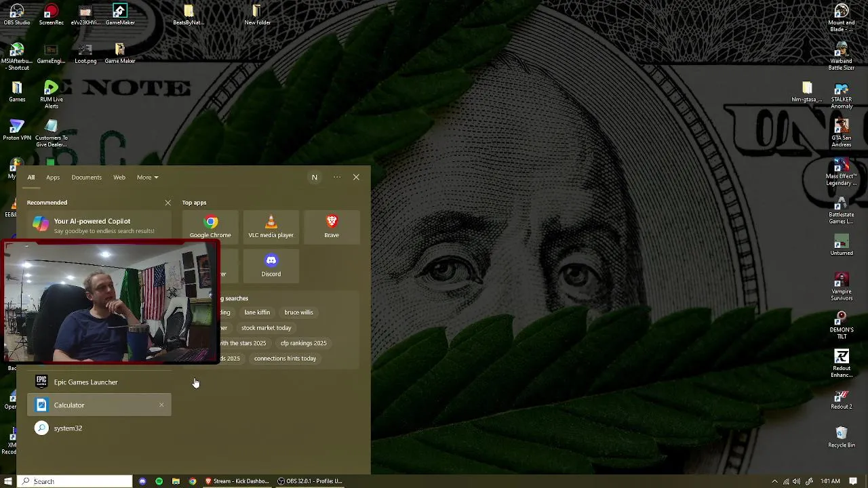Screen dimensions: 868x488
Task: Open Discord from the taskbar
Action: pyautogui.click(x=142, y=481)
